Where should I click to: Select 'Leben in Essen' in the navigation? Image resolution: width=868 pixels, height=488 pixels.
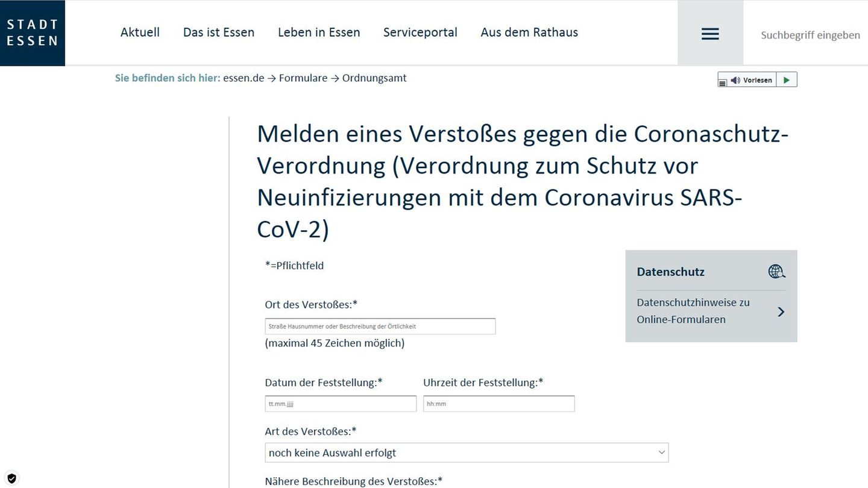pyautogui.click(x=319, y=33)
